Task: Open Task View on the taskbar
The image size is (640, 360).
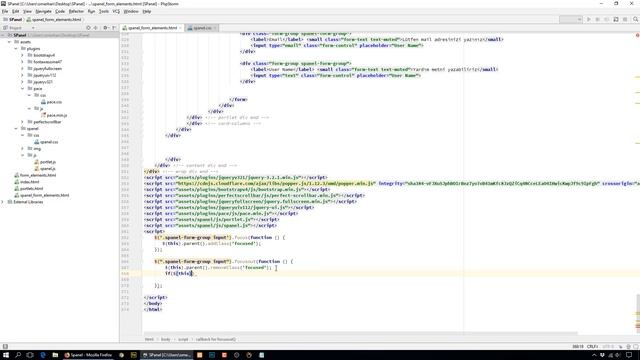Action: pyautogui.click(x=30, y=355)
